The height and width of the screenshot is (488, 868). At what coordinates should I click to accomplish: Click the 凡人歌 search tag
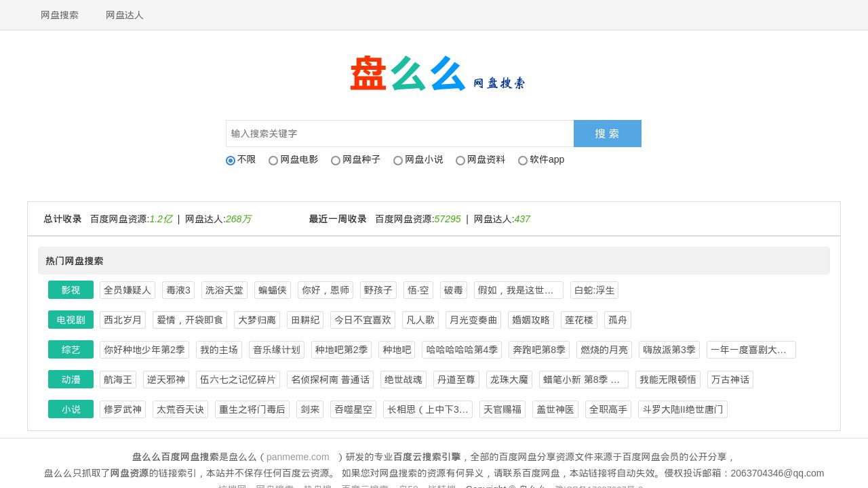tap(420, 320)
